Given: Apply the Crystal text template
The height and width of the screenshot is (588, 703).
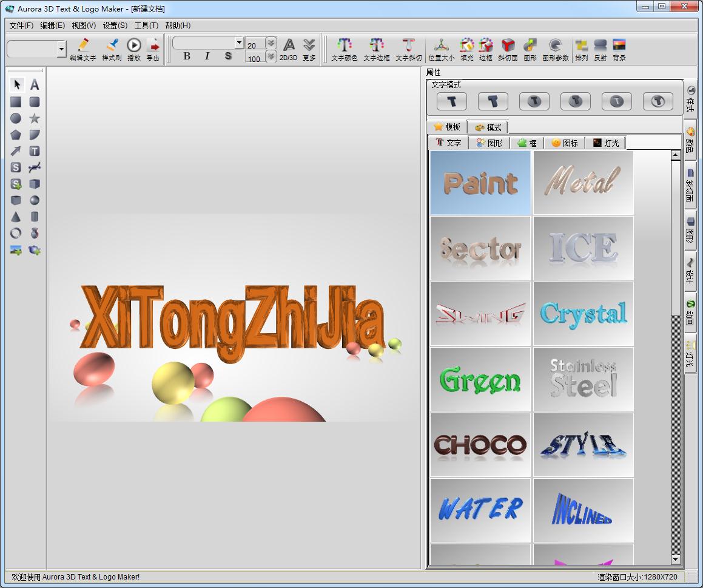Looking at the screenshot, I should coord(583,314).
